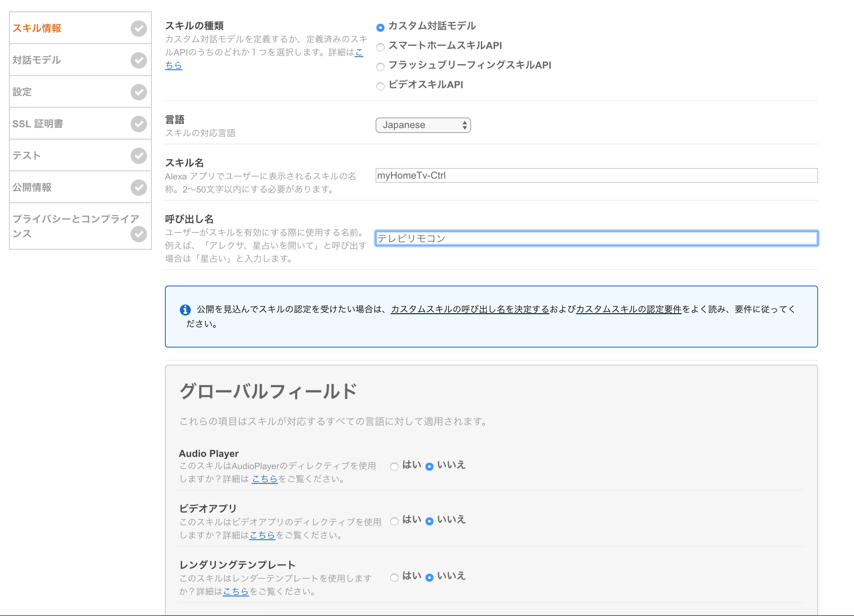Screen dimensions: 854x616
Task: Open the 公開情報 tab
Action: pos(80,187)
